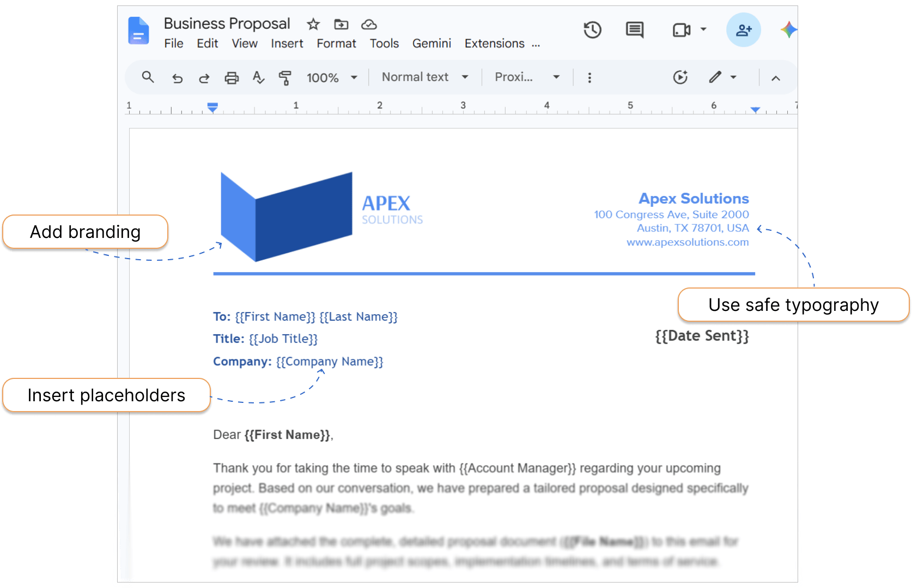Click the Apex Solutions logo image
This screenshot has height=588, width=912.
coord(322,217)
